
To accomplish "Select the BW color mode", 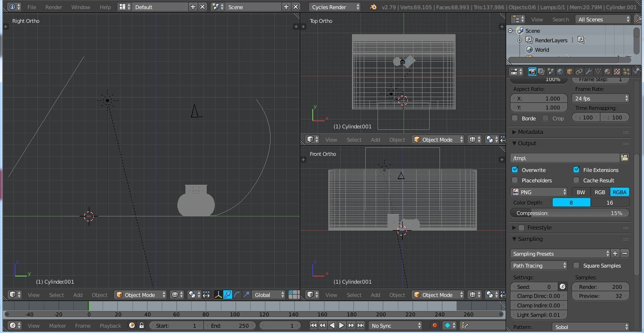I will click(x=581, y=192).
